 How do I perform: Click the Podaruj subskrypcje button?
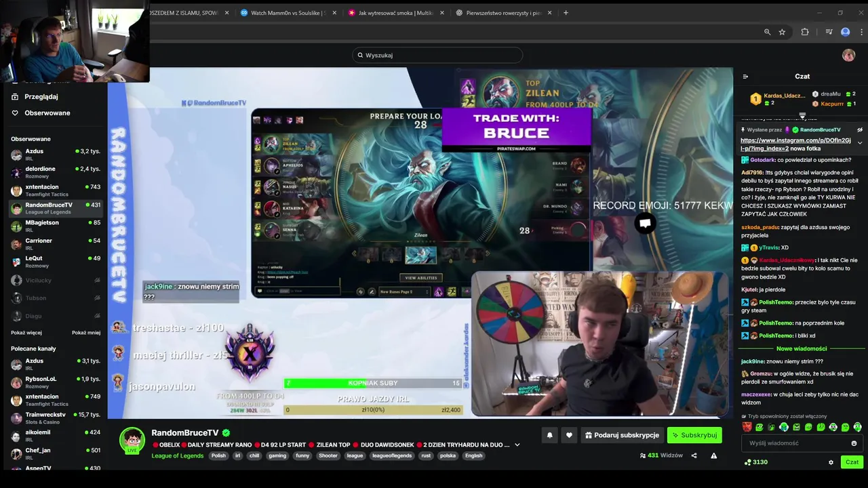(x=622, y=435)
